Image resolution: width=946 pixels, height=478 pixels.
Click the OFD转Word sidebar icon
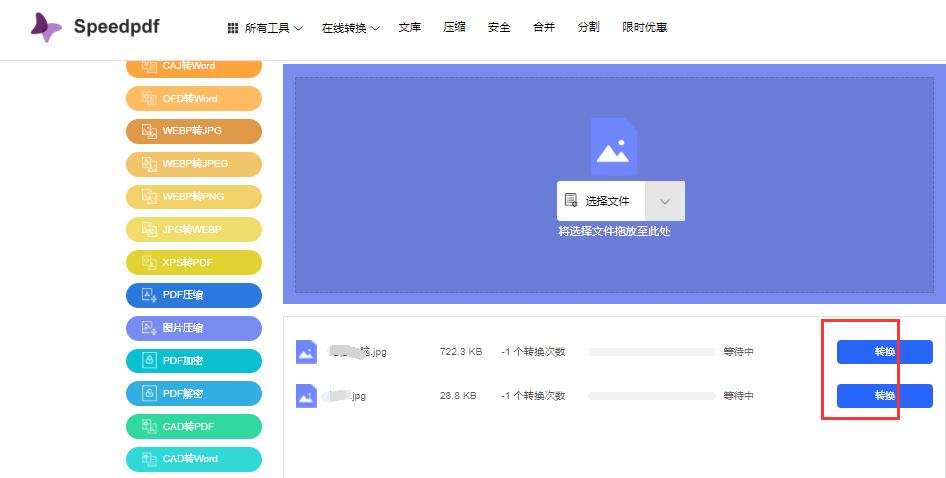coord(149,98)
